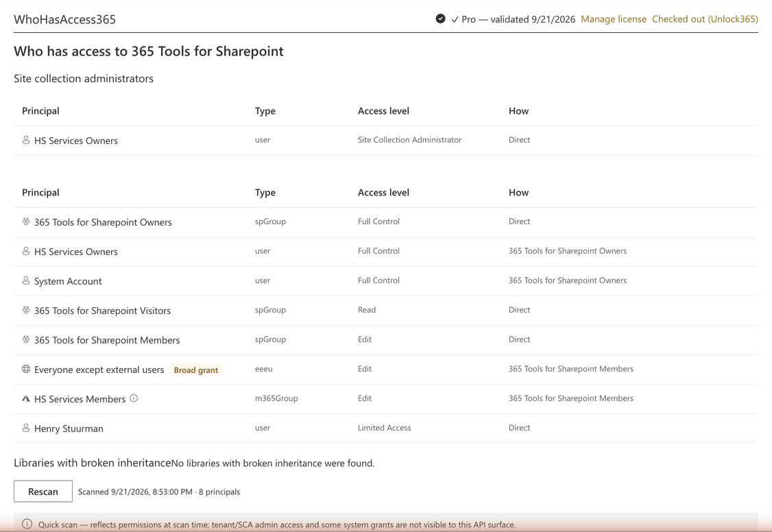Click Principal header in site administrators table
This screenshot has width=772, height=532.
coord(40,111)
